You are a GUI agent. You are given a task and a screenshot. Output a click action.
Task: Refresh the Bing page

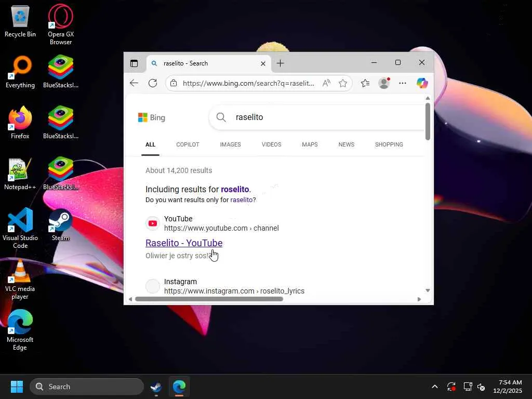(153, 83)
